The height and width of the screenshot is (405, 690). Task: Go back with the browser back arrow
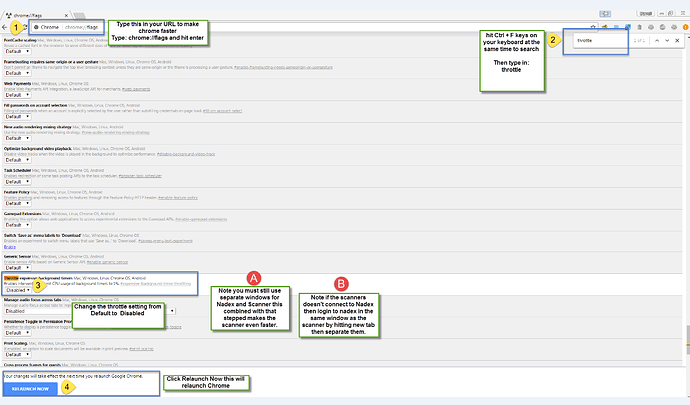click(x=4, y=27)
